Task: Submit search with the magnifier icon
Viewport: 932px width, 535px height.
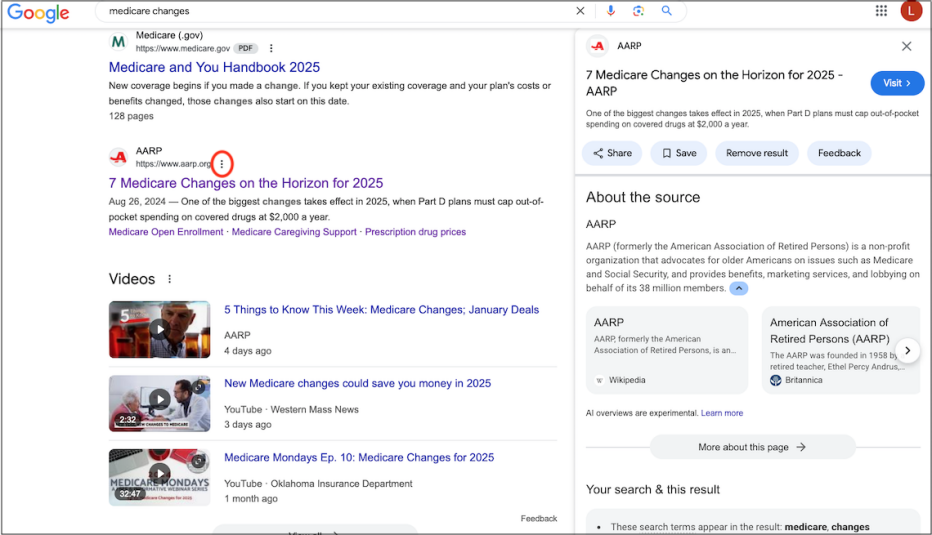Action: (666, 11)
